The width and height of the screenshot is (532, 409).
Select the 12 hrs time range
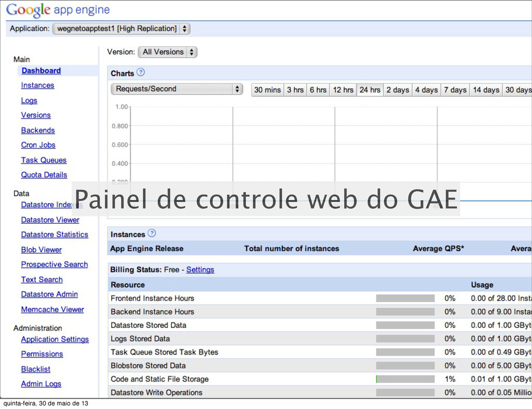click(343, 90)
